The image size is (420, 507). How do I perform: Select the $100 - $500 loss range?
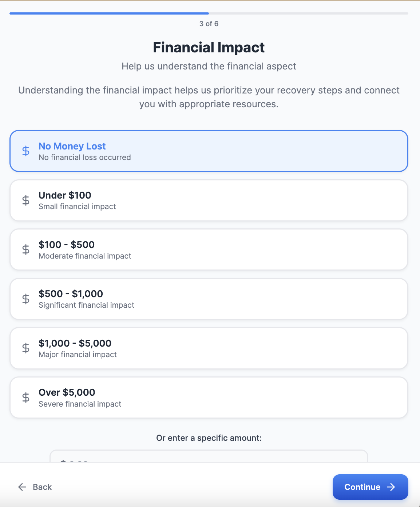click(x=209, y=249)
